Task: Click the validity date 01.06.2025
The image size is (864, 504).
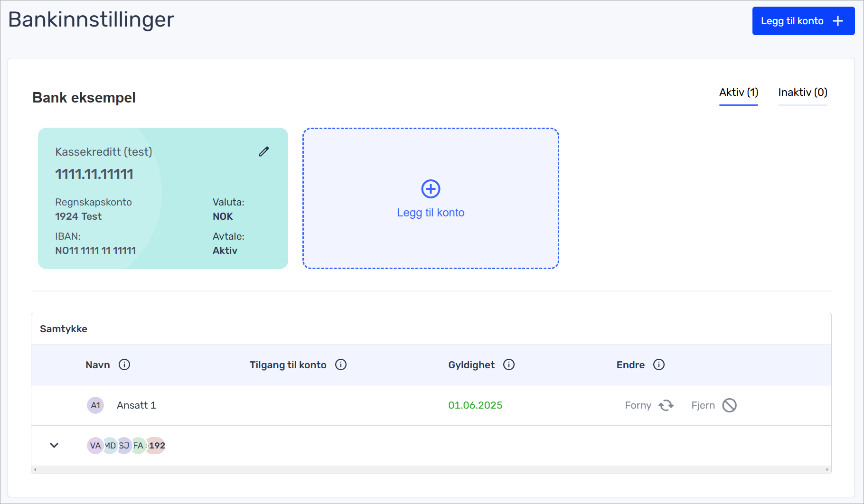Action: point(475,405)
